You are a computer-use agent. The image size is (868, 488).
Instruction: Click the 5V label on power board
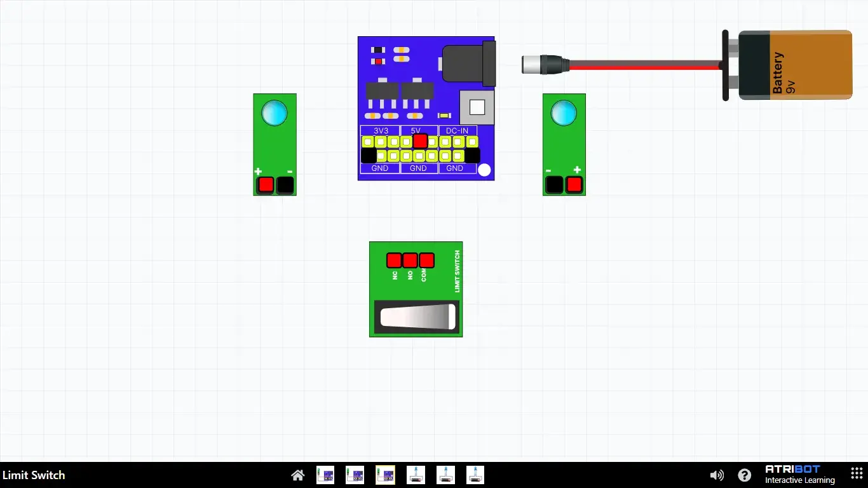[x=416, y=130]
